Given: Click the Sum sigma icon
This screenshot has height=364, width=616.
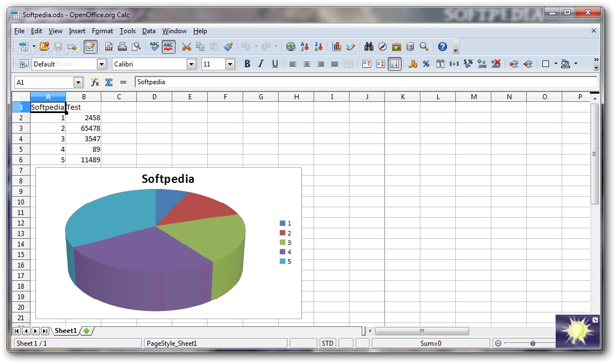Looking at the screenshot, I should pyautogui.click(x=109, y=82).
